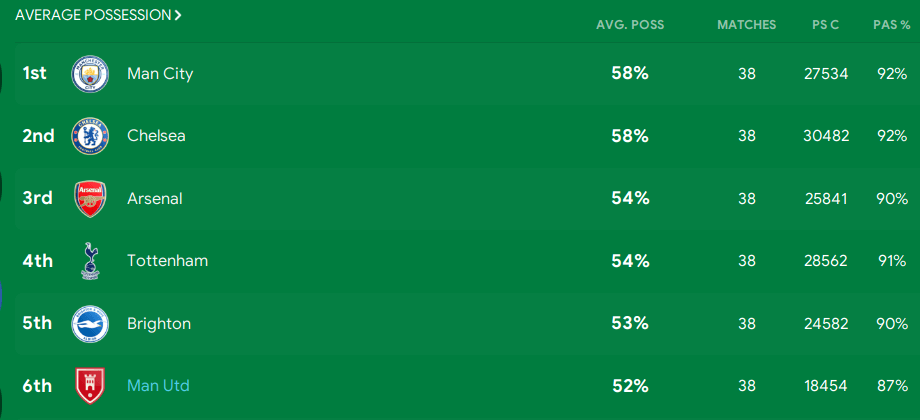The image size is (920, 420).
Task: Open the Chelsea team name
Action: 156,136
